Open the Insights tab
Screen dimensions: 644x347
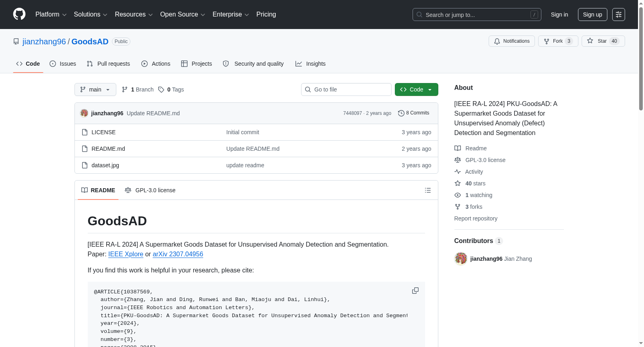pos(310,64)
